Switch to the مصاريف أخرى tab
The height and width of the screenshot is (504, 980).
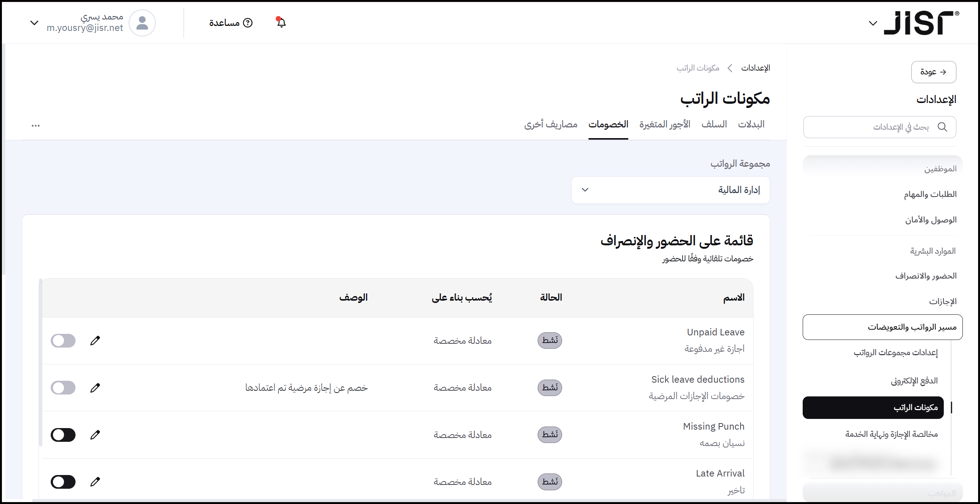coord(551,124)
